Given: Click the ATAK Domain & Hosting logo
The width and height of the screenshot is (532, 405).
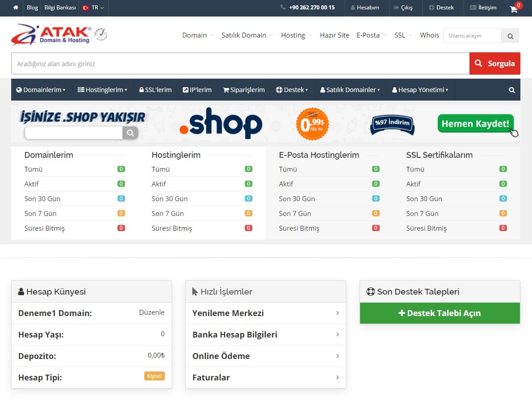Looking at the screenshot, I should pyautogui.click(x=51, y=34).
